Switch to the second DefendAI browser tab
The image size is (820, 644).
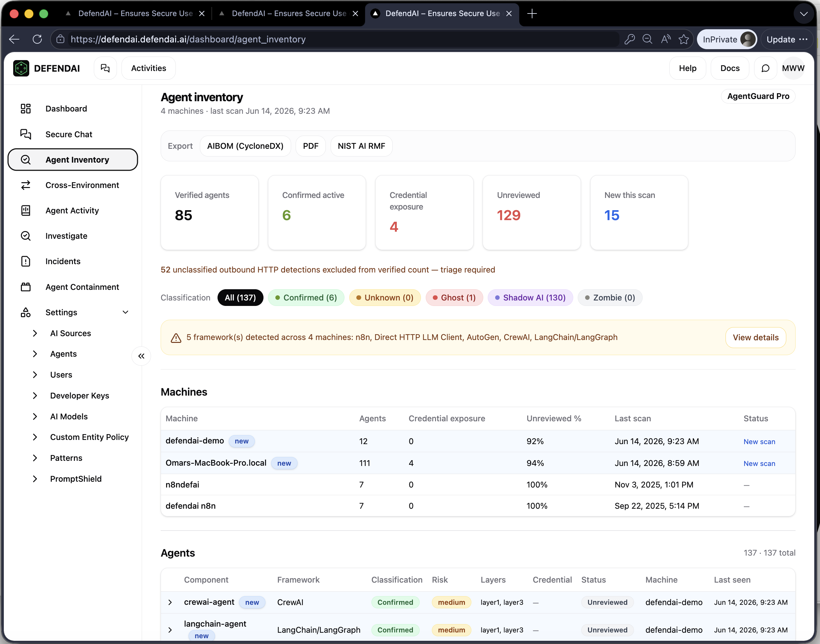coord(289,13)
